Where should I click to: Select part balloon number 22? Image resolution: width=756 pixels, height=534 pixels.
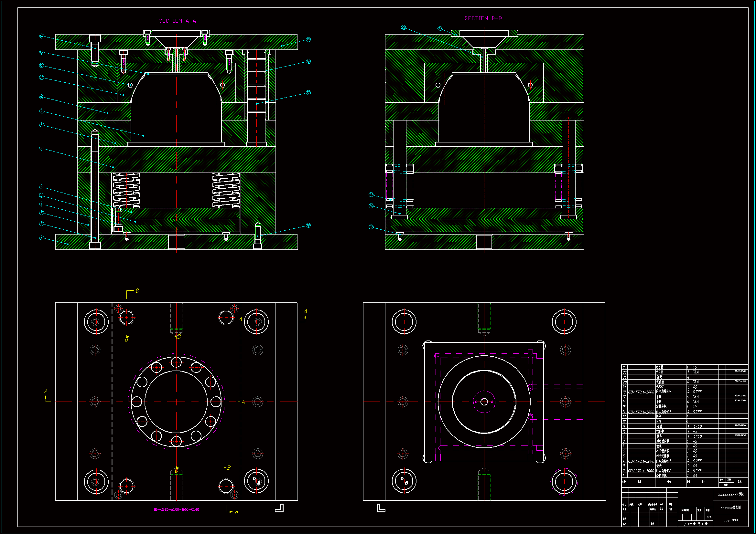click(x=403, y=27)
